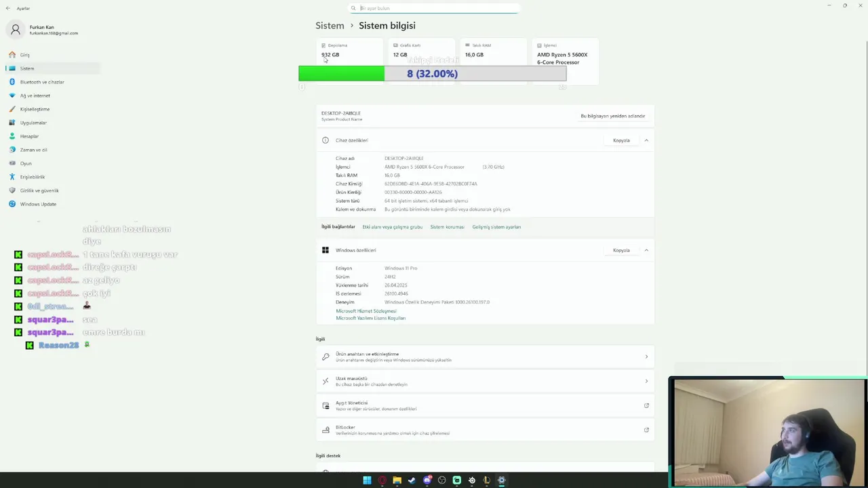
Task: Click Settings gear icon on taskbar
Action: [x=502, y=481]
